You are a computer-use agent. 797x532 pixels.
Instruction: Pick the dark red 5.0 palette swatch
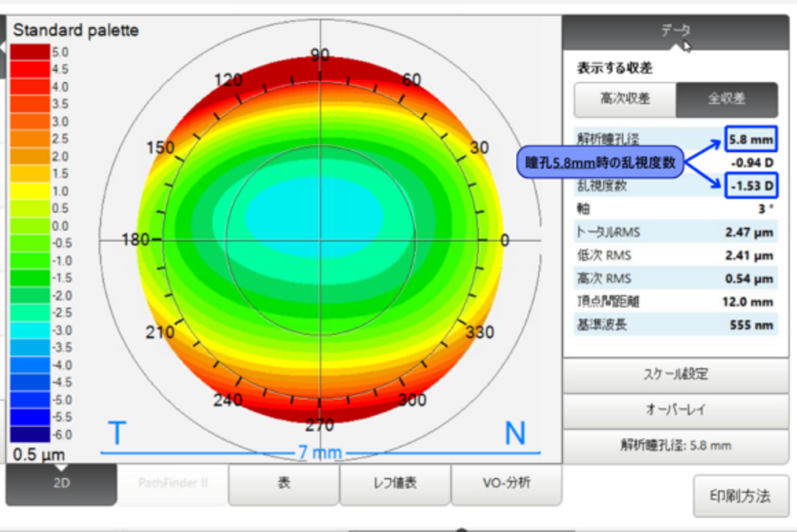click(x=30, y=52)
